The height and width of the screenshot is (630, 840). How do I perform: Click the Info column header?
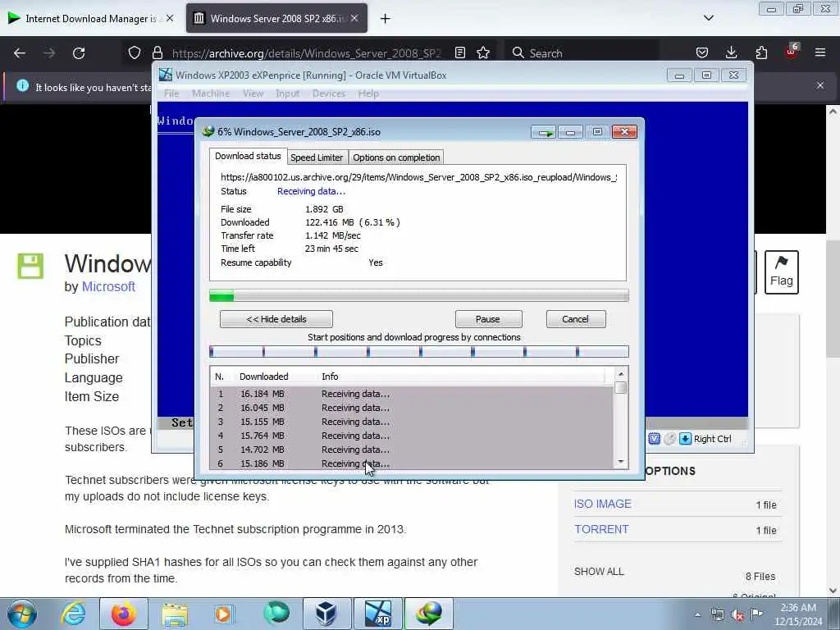(330, 377)
